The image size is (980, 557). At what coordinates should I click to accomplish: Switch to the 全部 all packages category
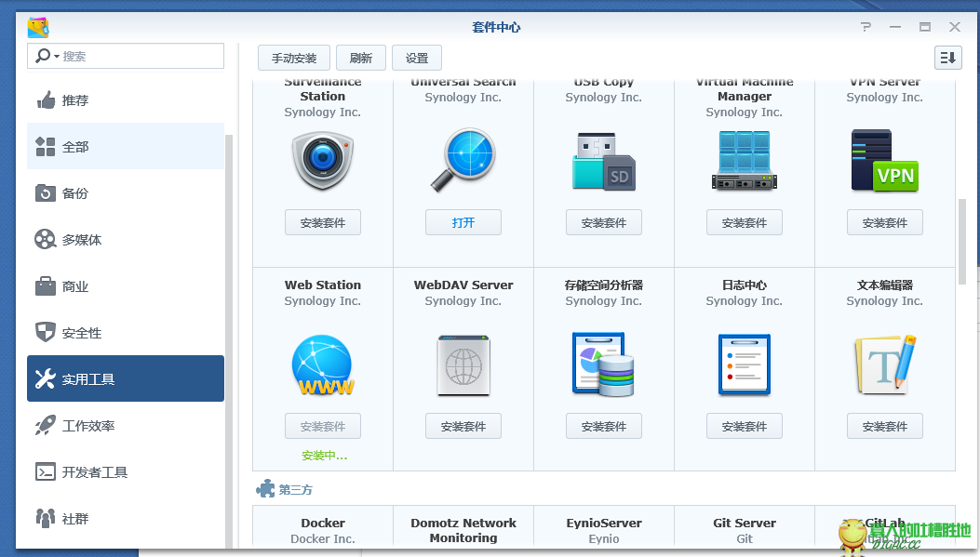point(126,147)
